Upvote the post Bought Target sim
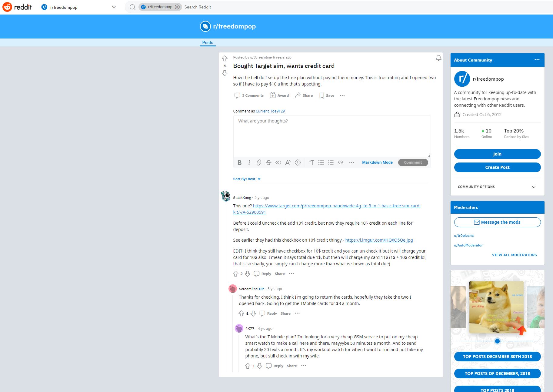Screen dimensions: 553x392 225,58
